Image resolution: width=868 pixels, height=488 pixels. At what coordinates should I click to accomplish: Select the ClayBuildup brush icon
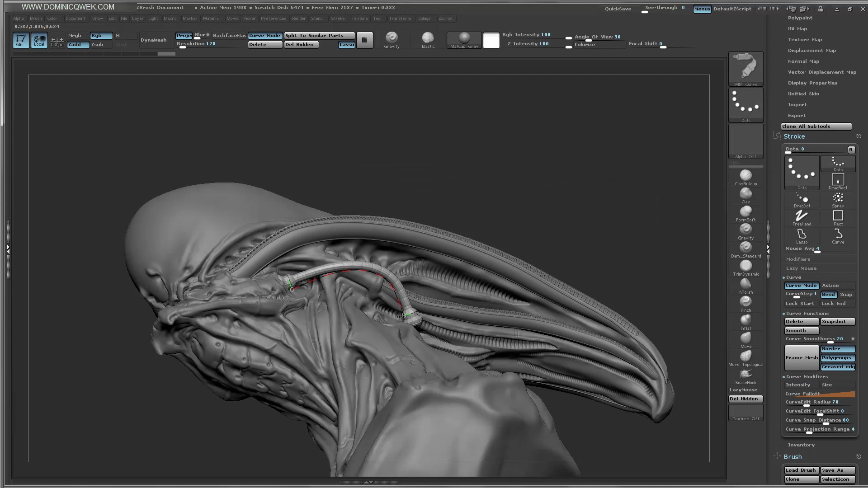745,176
